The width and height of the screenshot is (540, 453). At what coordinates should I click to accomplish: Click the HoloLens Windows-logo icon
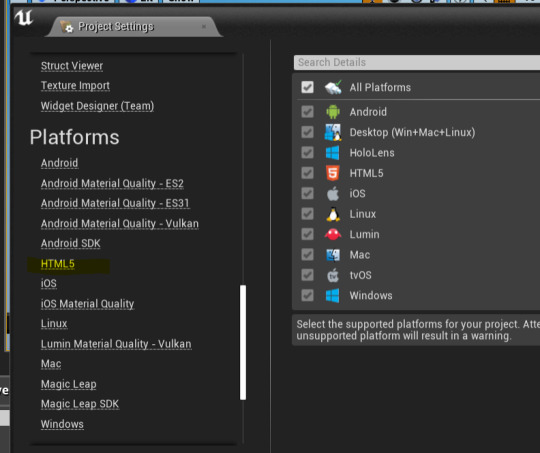tap(332, 153)
